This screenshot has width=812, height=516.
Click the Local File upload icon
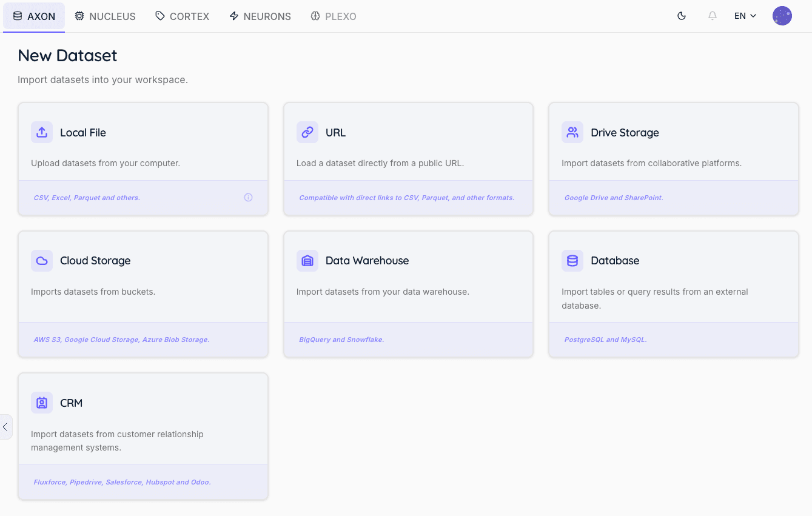[x=42, y=132]
